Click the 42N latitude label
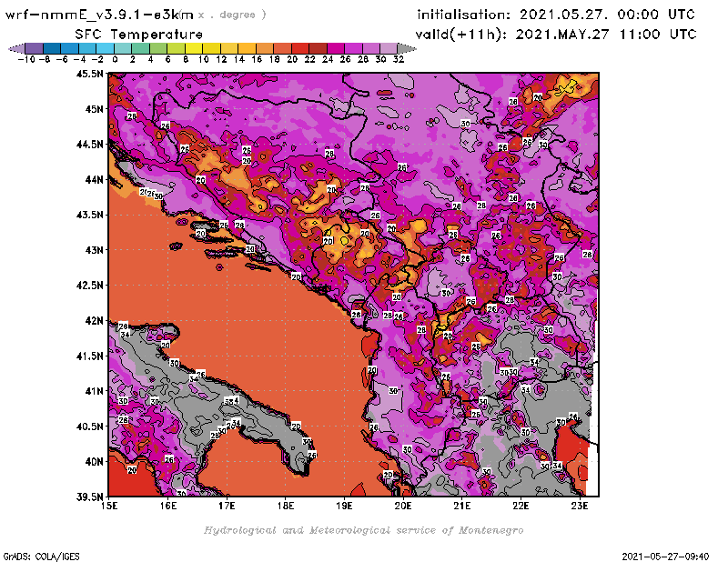This screenshot has width=728, height=562. [x=94, y=321]
